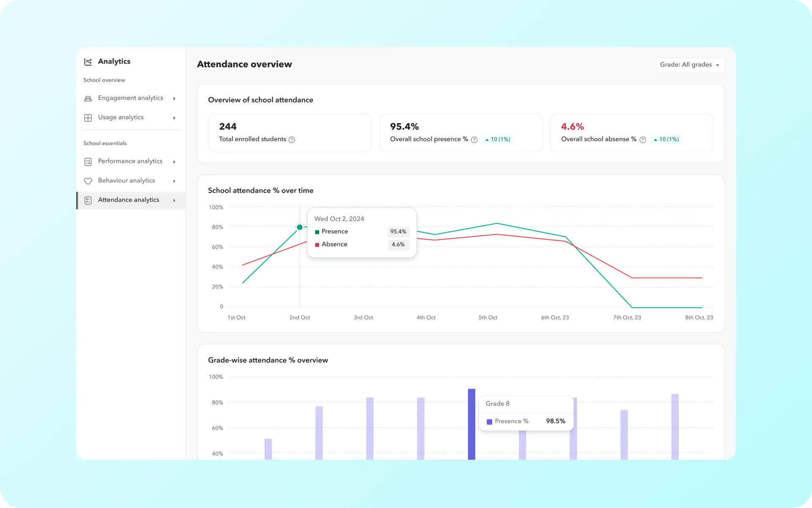The image size is (812, 508).
Task: Click help icon beside Overall school absense %
Action: tap(643, 140)
